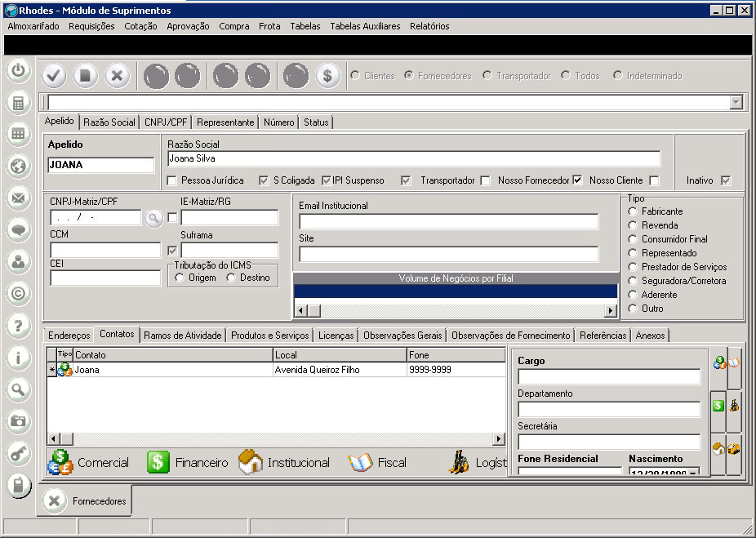Click small book icon beside Cargo

tap(734, 362)
